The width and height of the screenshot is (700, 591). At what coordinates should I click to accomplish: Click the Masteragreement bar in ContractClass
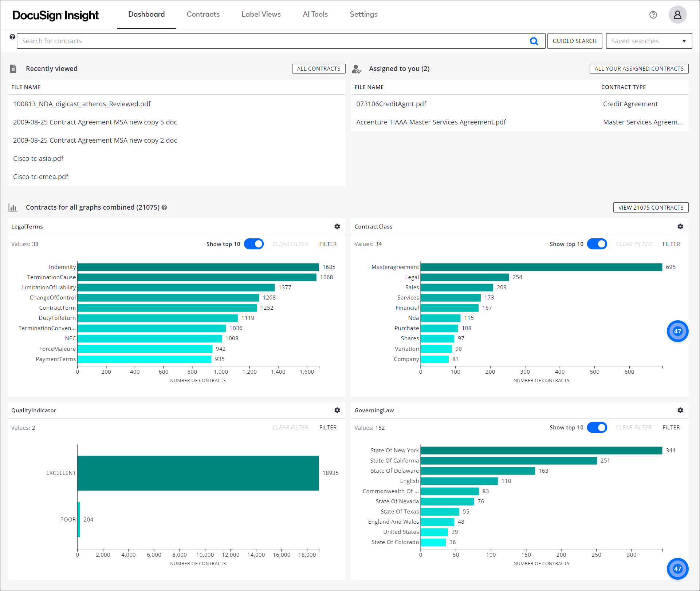[541, 267]
